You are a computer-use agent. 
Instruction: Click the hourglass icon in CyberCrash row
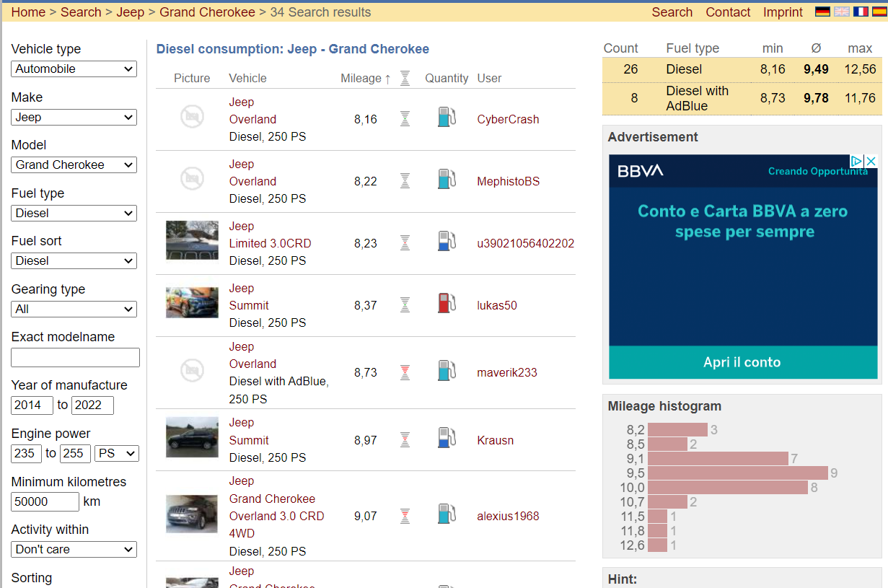pyautogui.click(x=405, y=119)
